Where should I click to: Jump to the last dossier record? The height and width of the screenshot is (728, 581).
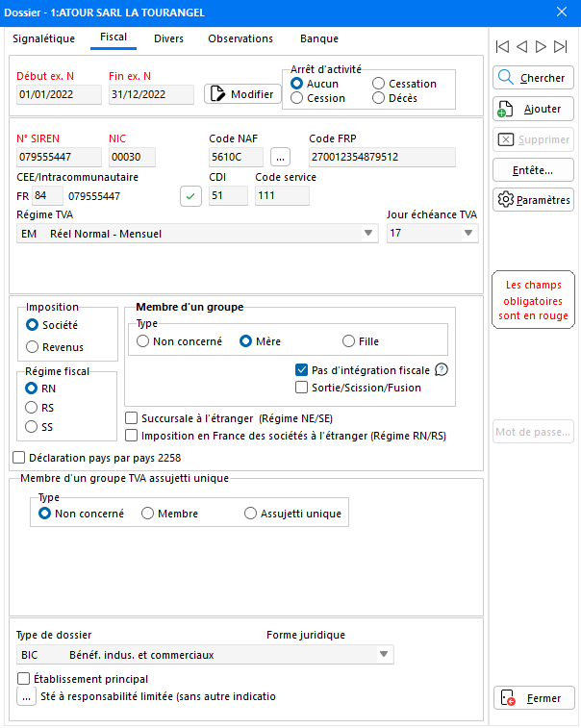tap(561, 46)
